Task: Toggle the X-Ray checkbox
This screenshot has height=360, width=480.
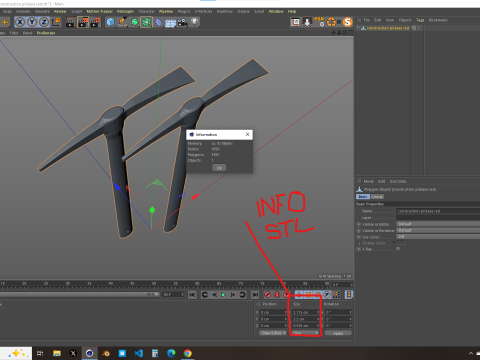Action: click(x=398, y=249)
